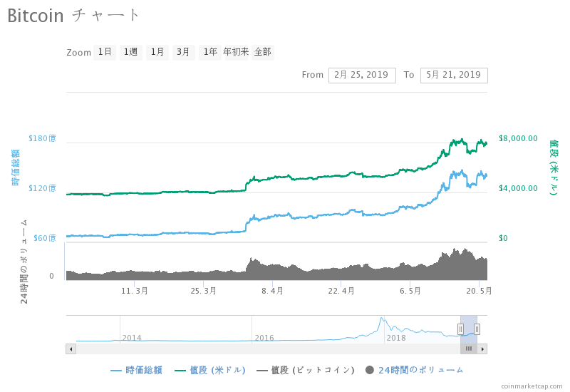Click the navigator scroll right arrow
The image size is (570, 392).
click(x=482, y=349)
